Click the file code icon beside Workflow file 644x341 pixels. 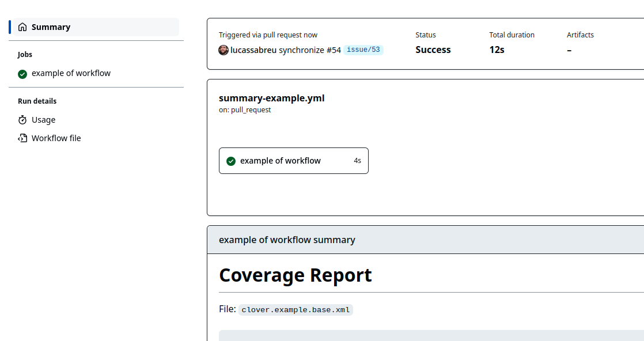(22, 138)
